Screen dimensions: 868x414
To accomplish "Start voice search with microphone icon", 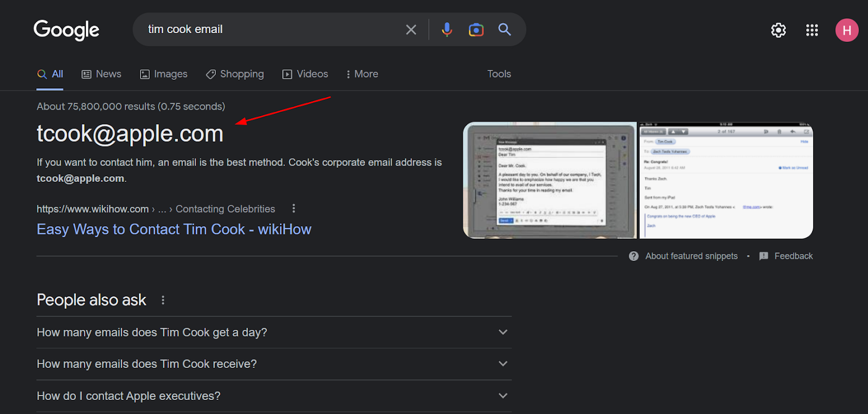I will [447, 30].
